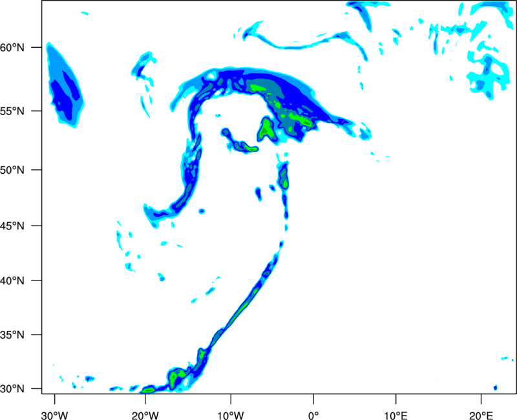Select the 30°W longitude label
This screenshot has width=517, height=420.
(55, 415)
